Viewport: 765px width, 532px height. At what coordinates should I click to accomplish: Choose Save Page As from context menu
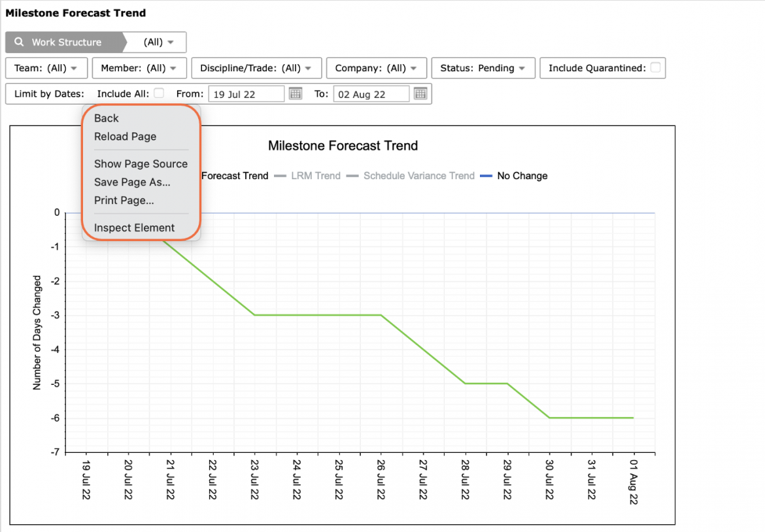132,182
